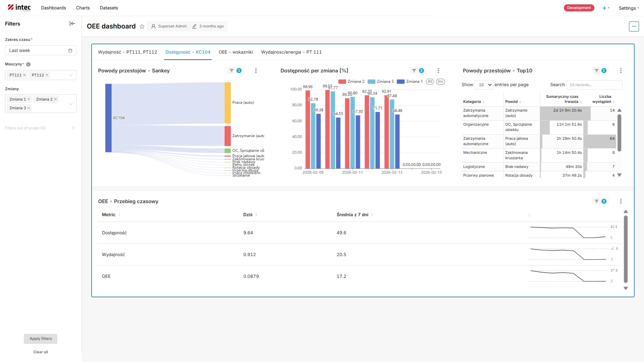644x362 pixels.
Task: Open entries per page dropdown
Action: pyautogui.click(x=484, y=85)
